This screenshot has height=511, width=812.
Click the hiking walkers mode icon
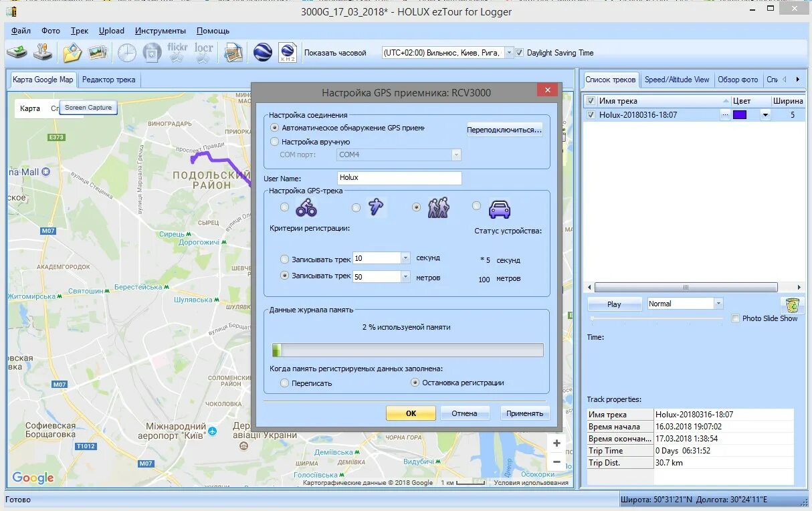(438, 207)
